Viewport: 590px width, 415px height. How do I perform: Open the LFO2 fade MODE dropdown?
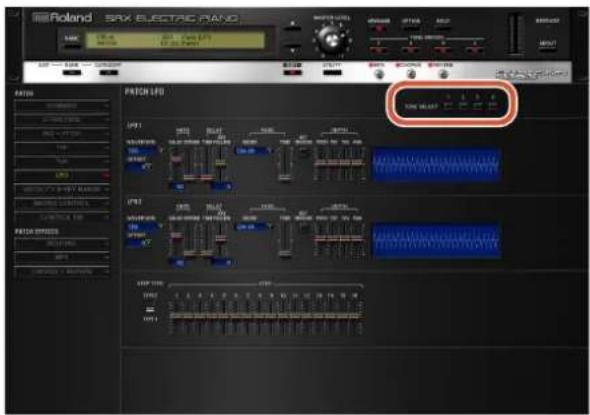(x=253, y=227)
